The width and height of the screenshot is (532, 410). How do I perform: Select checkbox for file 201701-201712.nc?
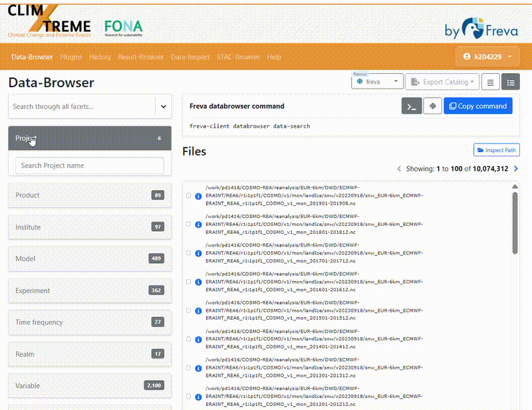[x=189, y=253]
